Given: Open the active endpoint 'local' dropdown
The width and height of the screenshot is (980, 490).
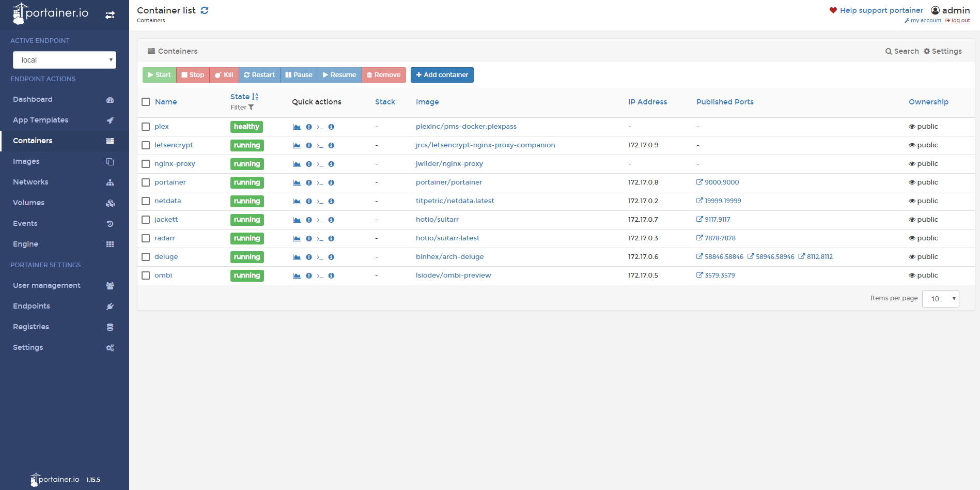Looking at the screenshot, I should tap(65, 60).
